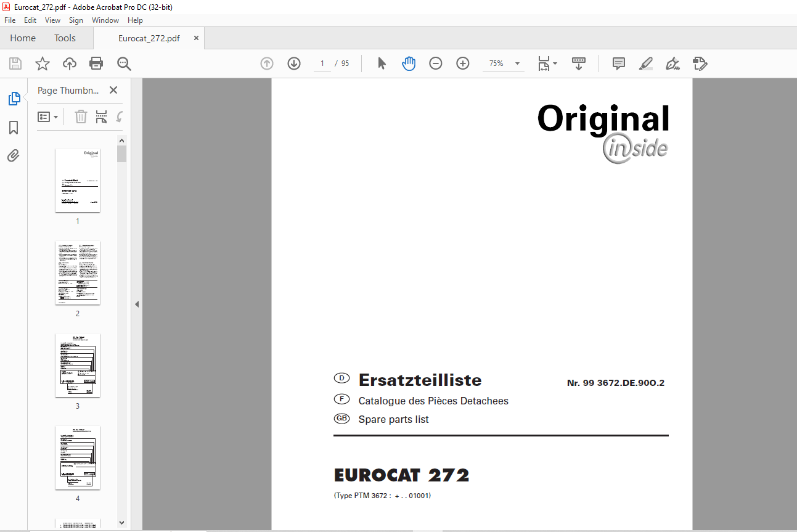The width and height of the screenshot is (797, 532).
Task: Add a sticky note comment
Action: tap(619, 63)
